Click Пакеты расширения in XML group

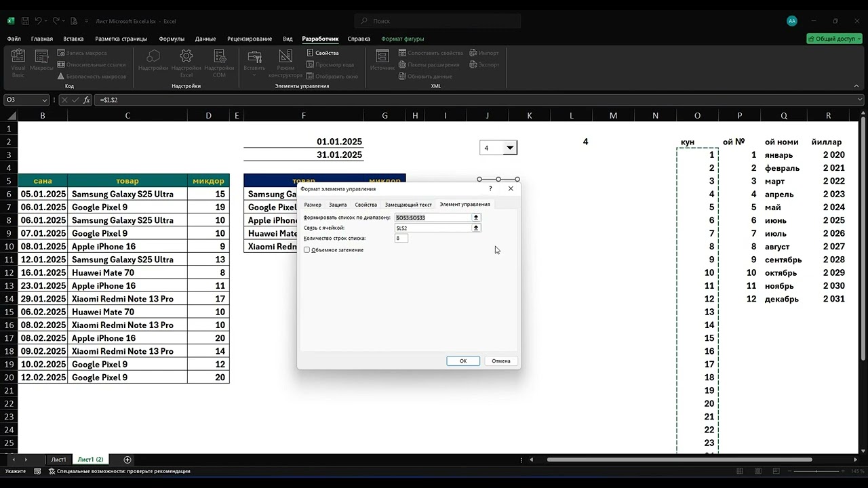pos(429,65)
